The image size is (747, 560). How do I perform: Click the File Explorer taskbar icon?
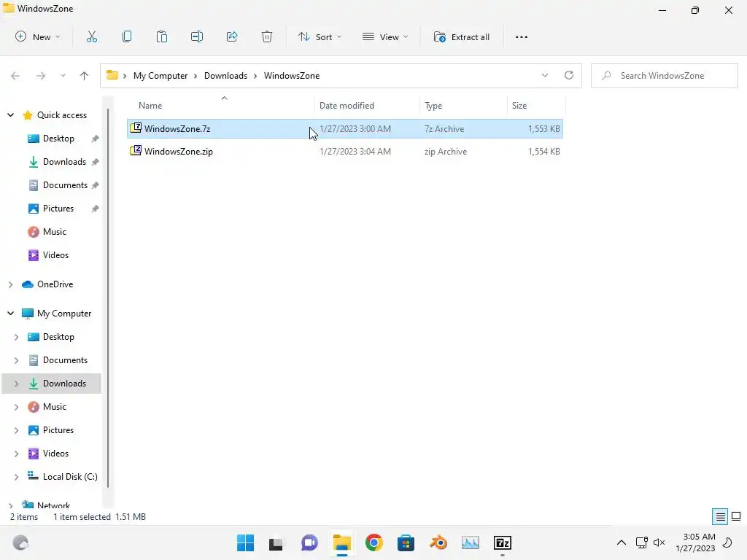click(342, 542)
